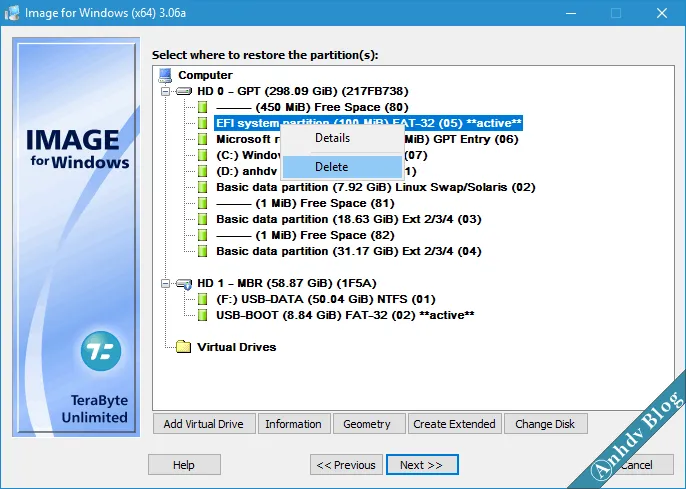This screenshot has width=686, height=489.
Task: Select the Virtual Drives node label
Action: click(x=237, y=347)
